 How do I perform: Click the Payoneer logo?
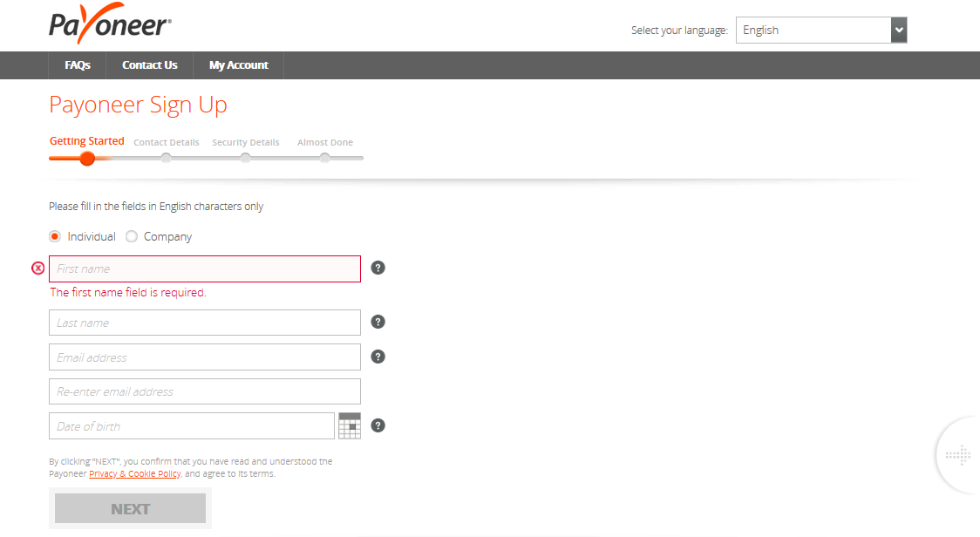click(x=110, y=24)
